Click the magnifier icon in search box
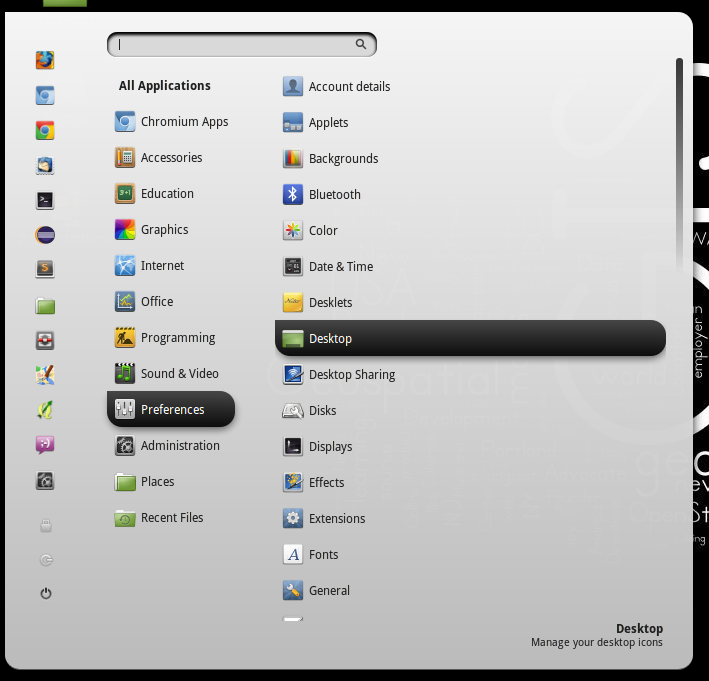Screen dimensions: 709x681 360,44
